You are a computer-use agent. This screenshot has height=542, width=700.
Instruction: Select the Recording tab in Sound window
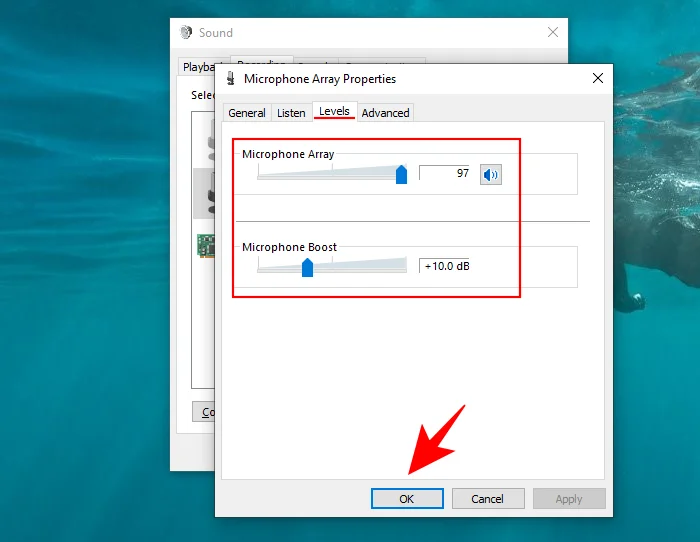point(261,63)
